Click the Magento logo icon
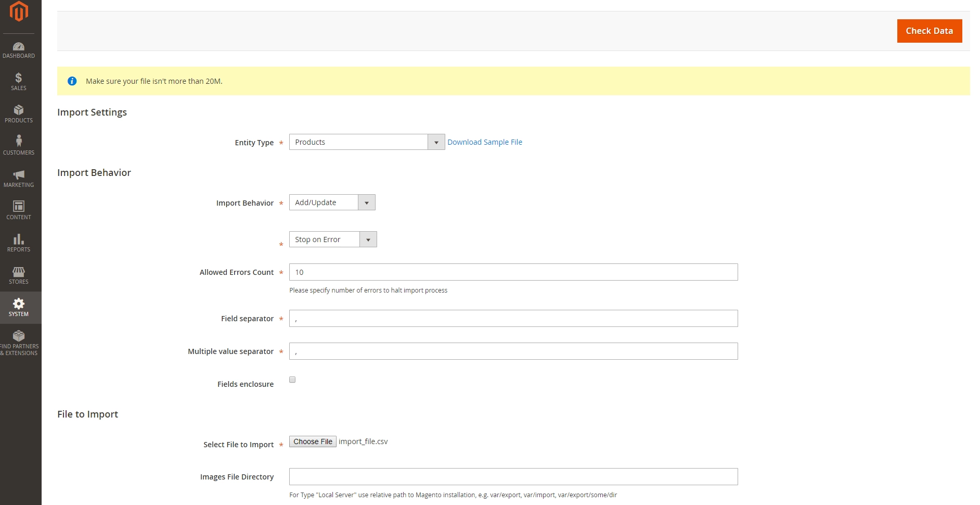 click(x=19, y=11)
